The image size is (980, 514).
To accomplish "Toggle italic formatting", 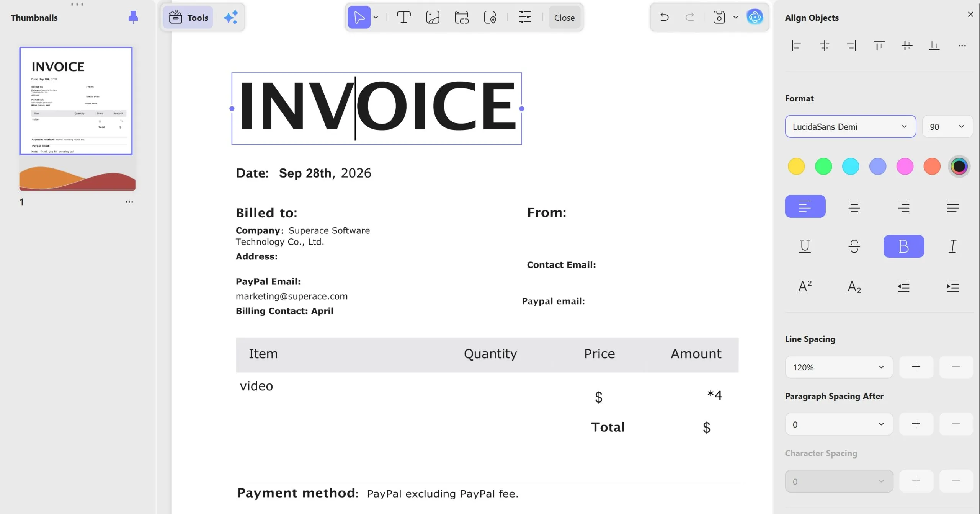I will (952, 246).
